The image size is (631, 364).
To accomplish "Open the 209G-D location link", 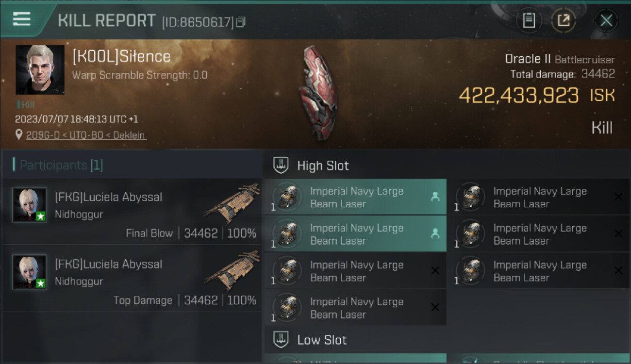I will tap(86, 135).
